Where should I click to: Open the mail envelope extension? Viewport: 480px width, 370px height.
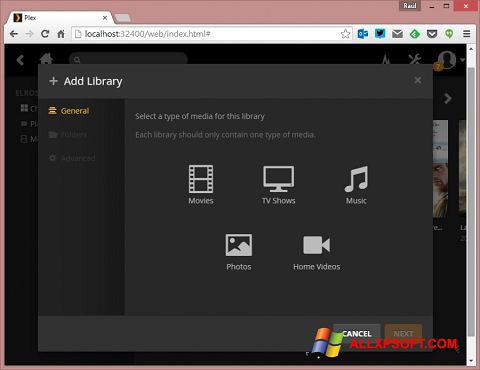click(x=397, y=34)
